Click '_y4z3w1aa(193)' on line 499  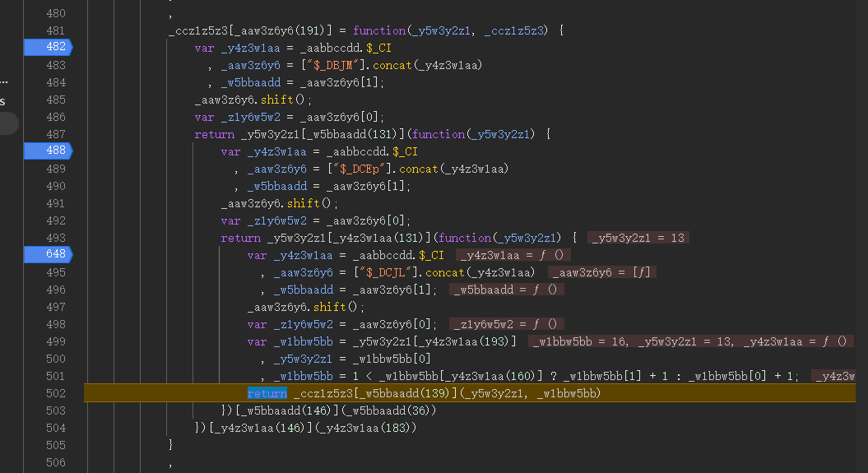pos(465,341)
